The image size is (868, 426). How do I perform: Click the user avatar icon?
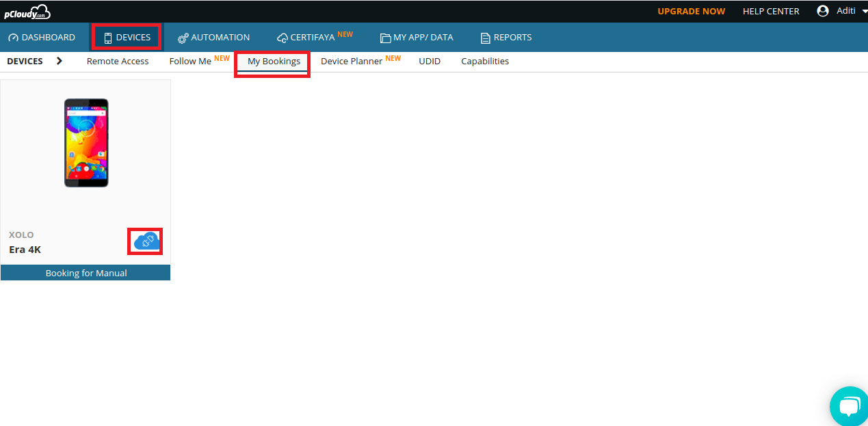coord(823,11)
